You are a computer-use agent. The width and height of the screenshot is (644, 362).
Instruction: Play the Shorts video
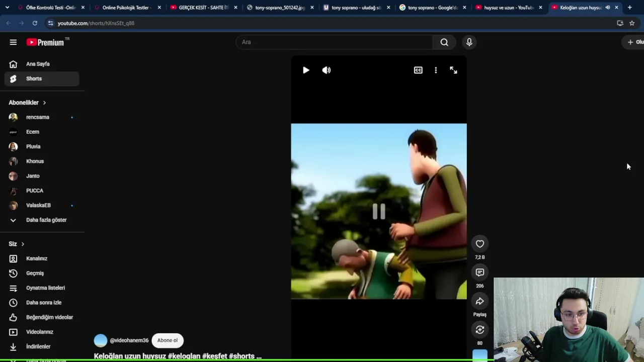click(x=306, y=70)
